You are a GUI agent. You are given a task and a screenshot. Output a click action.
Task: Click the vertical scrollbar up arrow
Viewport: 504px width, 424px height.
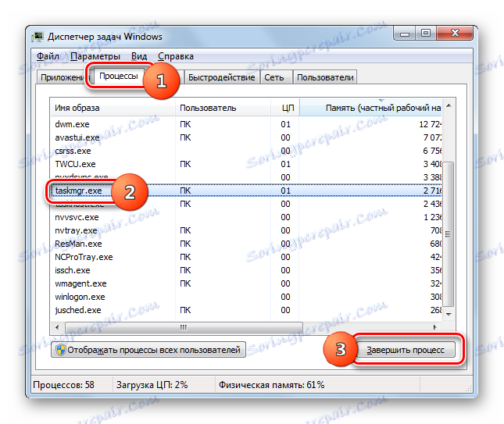pyautogui.click(x=449, y=105)
